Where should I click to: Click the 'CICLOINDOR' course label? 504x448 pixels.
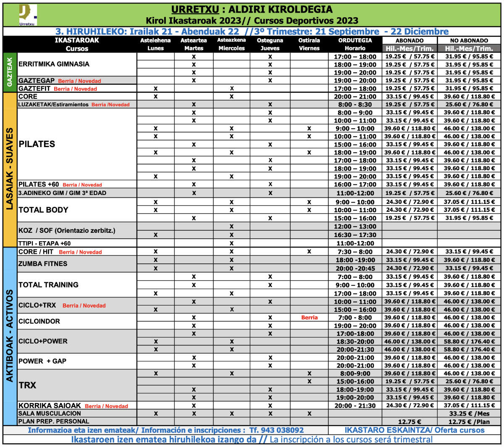point(39,321)
